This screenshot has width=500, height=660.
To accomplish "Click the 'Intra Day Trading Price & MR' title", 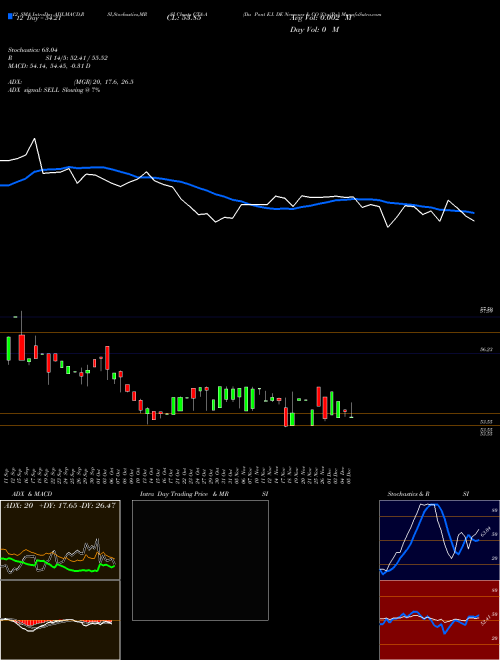I will click(184, 494).
